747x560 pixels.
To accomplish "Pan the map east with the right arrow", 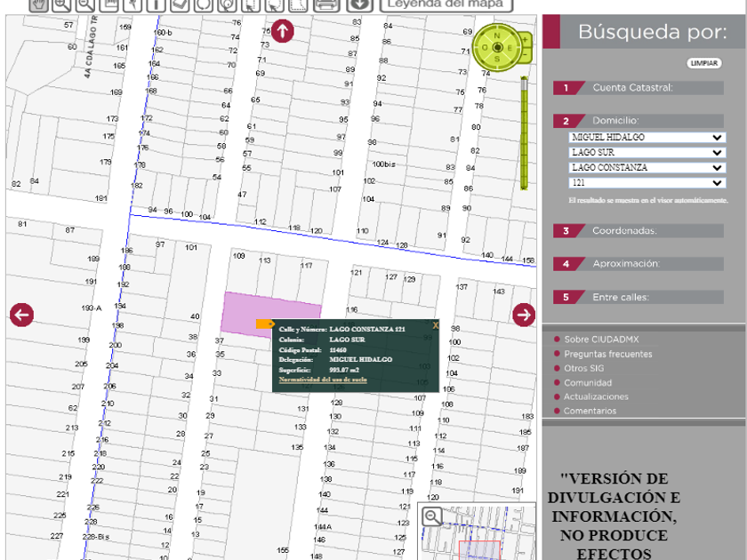I will [524, 315].
